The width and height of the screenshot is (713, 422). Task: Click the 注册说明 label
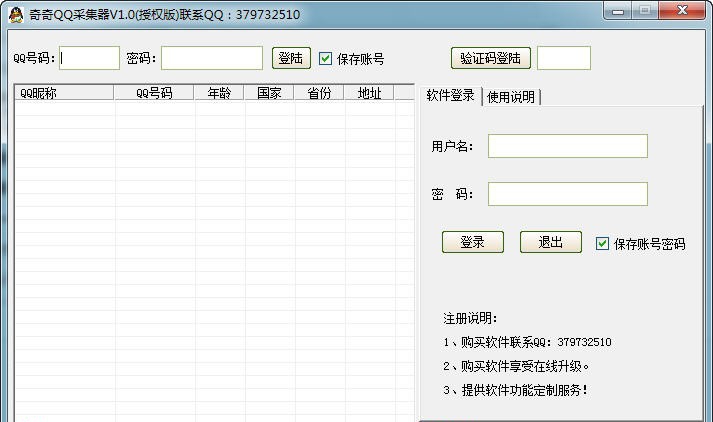[x=470, y=318]
